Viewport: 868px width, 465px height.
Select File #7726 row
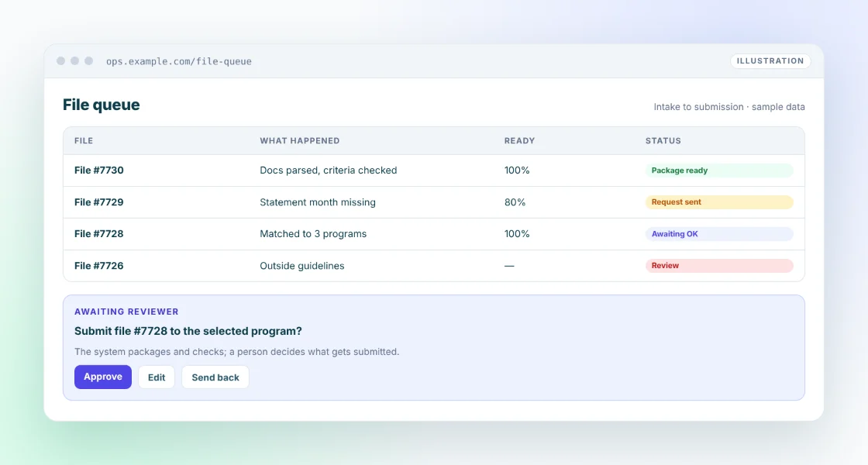tap(433, 266)
